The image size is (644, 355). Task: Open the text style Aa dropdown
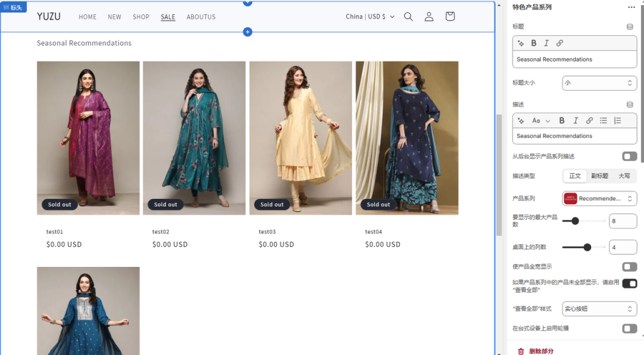coord(540,121)
